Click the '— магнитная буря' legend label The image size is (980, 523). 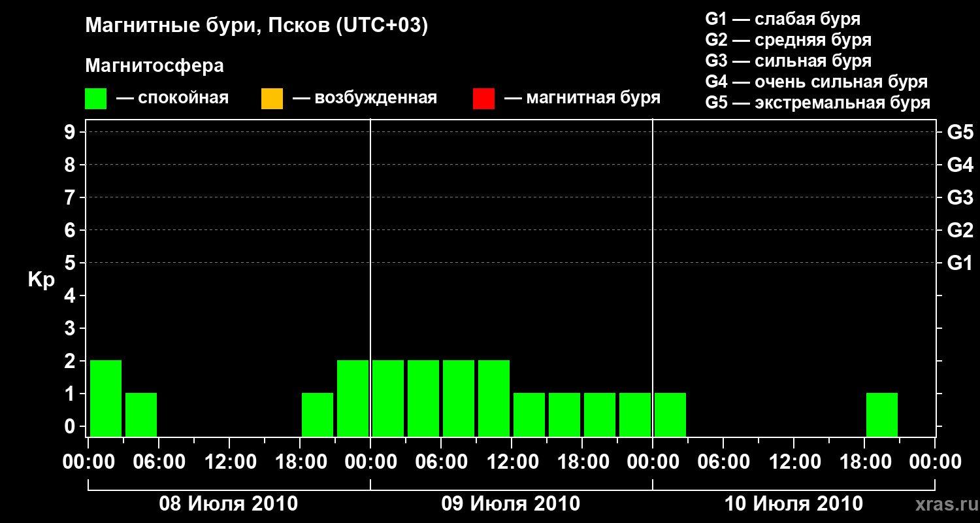(x=582, y=98)
